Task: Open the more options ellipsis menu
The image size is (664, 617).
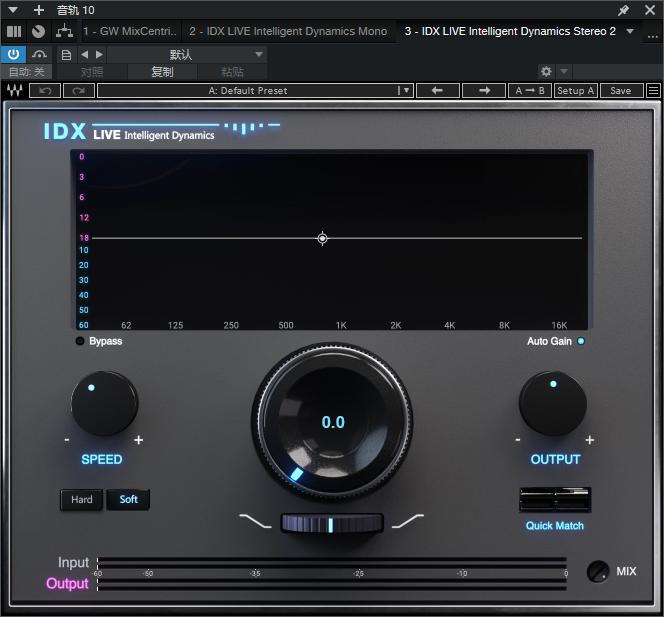Action: [653, 36]
